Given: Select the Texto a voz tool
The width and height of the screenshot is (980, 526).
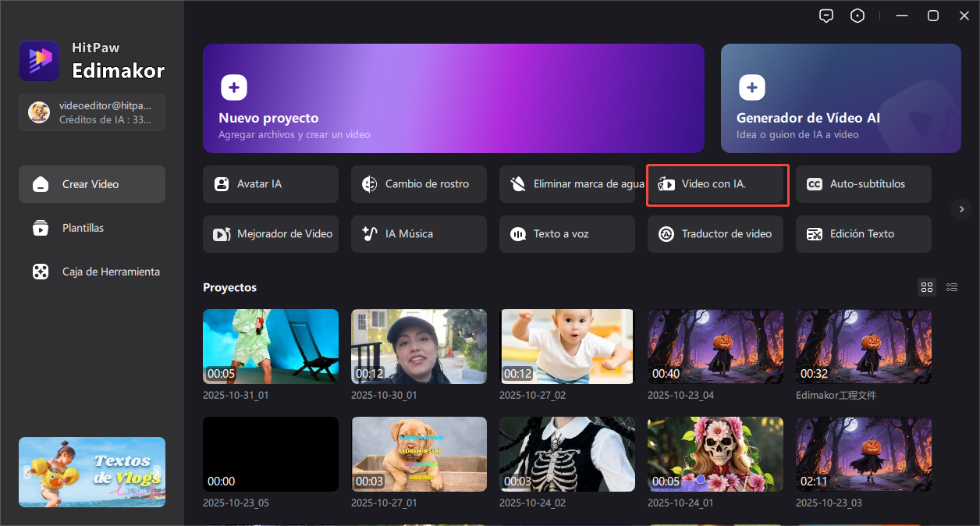Looking at the screenshot, I should click(566, 233).
